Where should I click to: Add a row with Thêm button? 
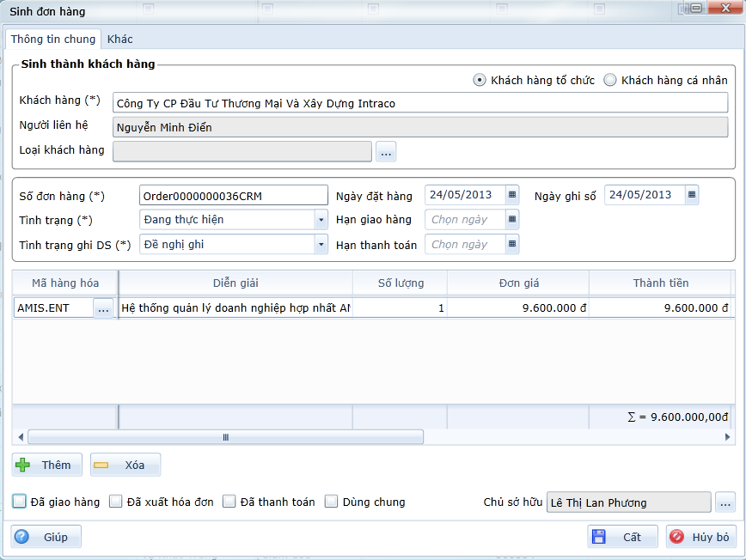coord(47,465)
